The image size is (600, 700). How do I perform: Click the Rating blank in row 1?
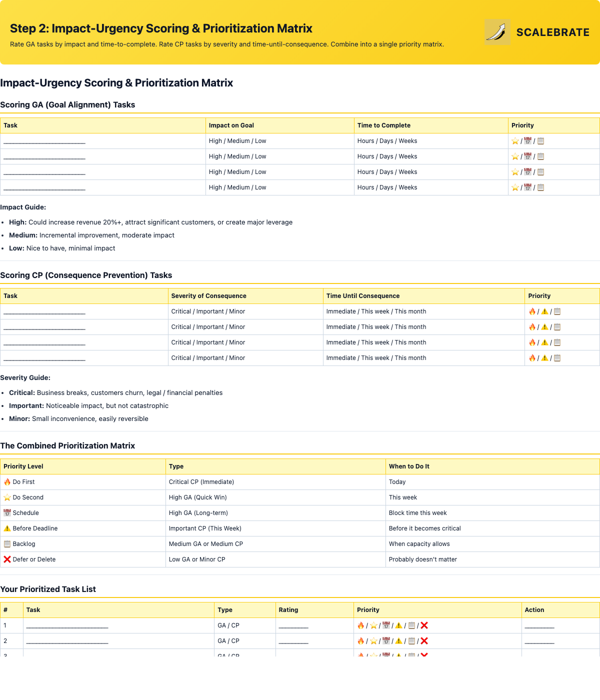click(x=293, y=626)
